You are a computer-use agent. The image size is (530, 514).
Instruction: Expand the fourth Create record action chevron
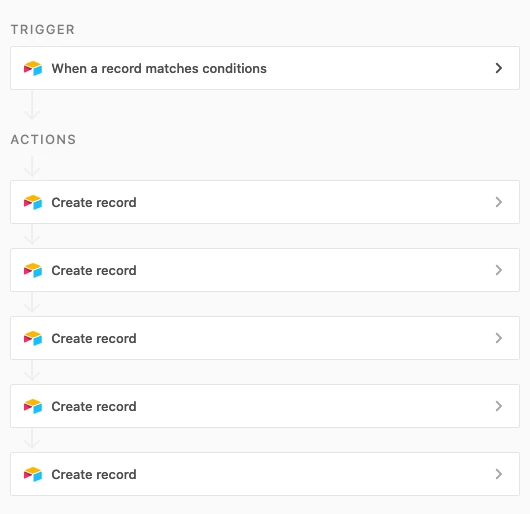499,406
